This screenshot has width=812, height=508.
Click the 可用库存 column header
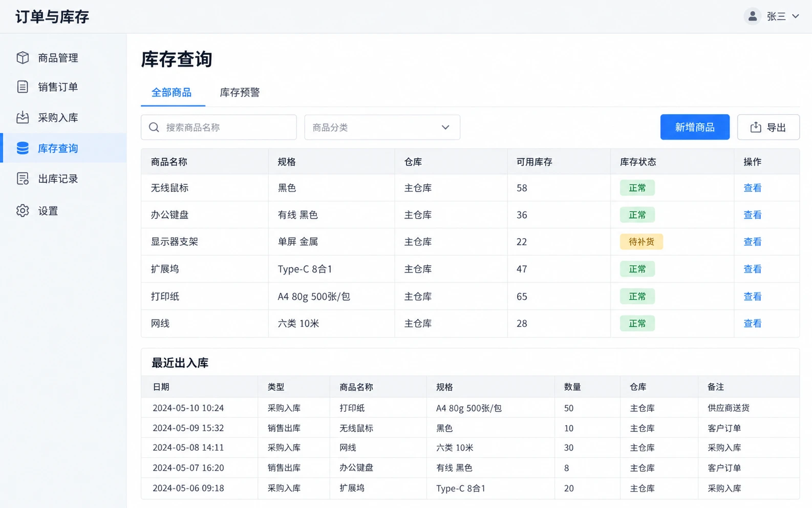tap(534, 162)
